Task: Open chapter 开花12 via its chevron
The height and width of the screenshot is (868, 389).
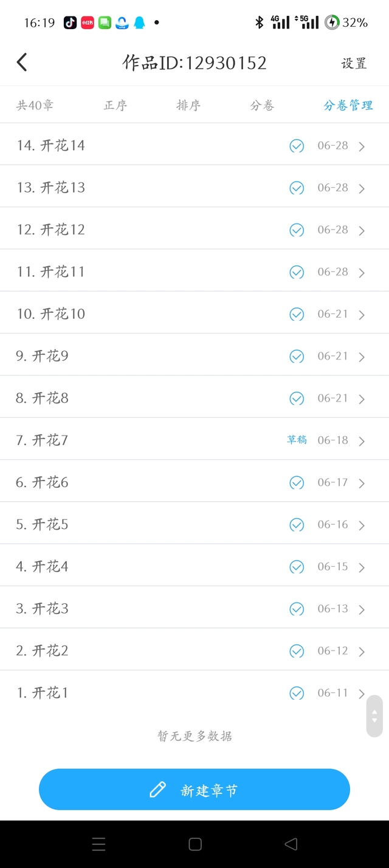Action: pyautogui.click(x=362, y=231)
